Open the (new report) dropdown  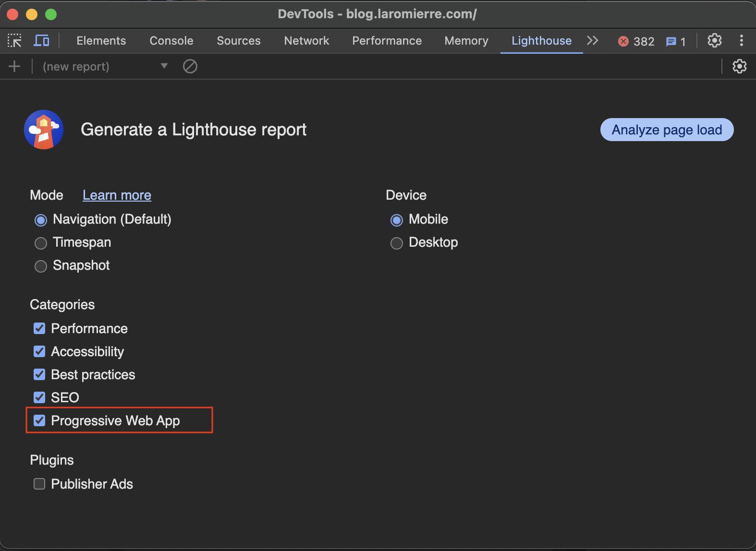(106, 66)
